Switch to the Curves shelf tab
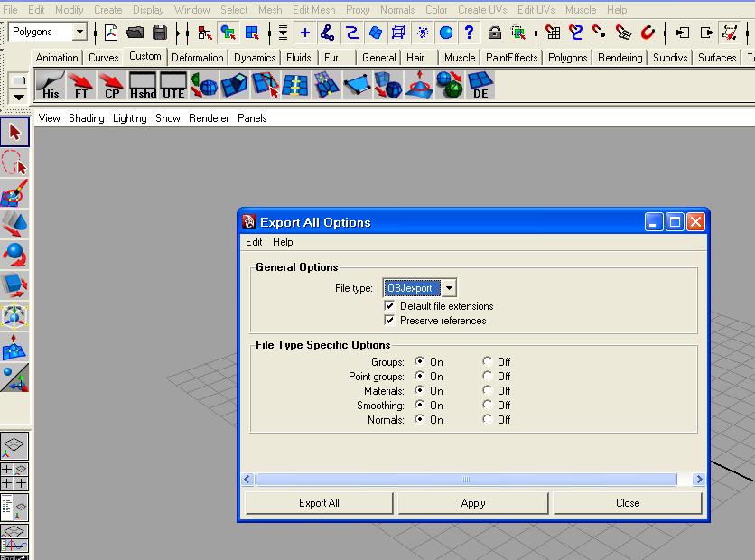755x560 pixels. [104, 58]
